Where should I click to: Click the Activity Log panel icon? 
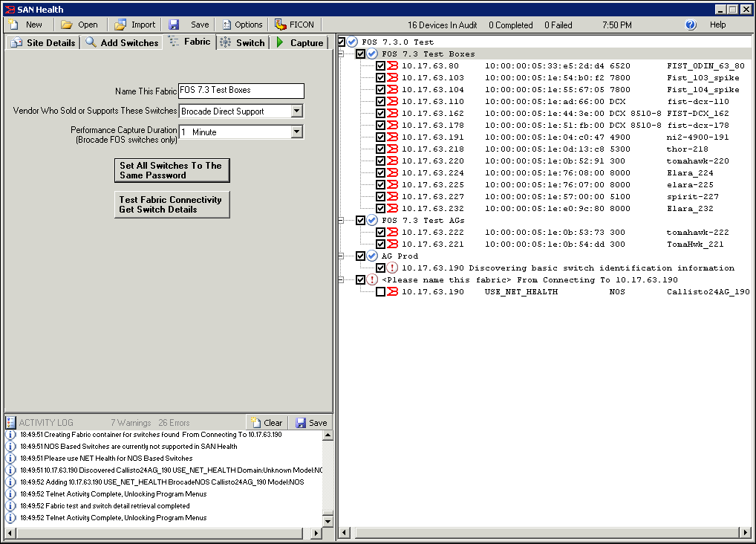10,423
